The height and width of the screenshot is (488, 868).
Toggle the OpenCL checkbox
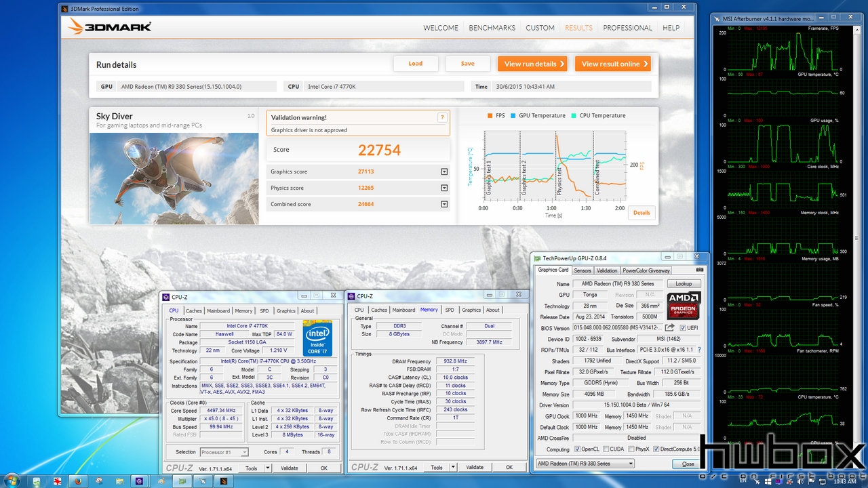click(x=577, y=449)
